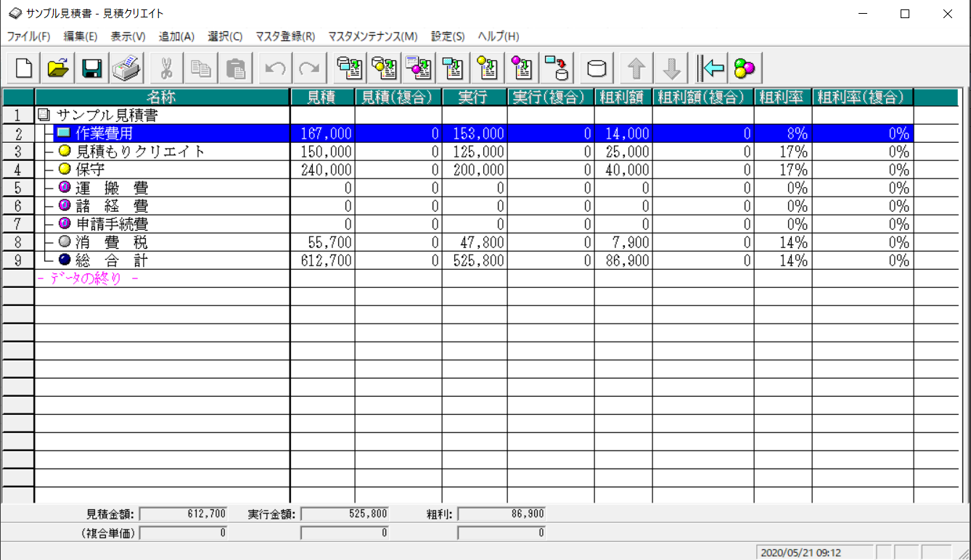Viewport: 971px width, 560px height.
Task: Open the 追加(A) menu
Action: pos(176,36)
